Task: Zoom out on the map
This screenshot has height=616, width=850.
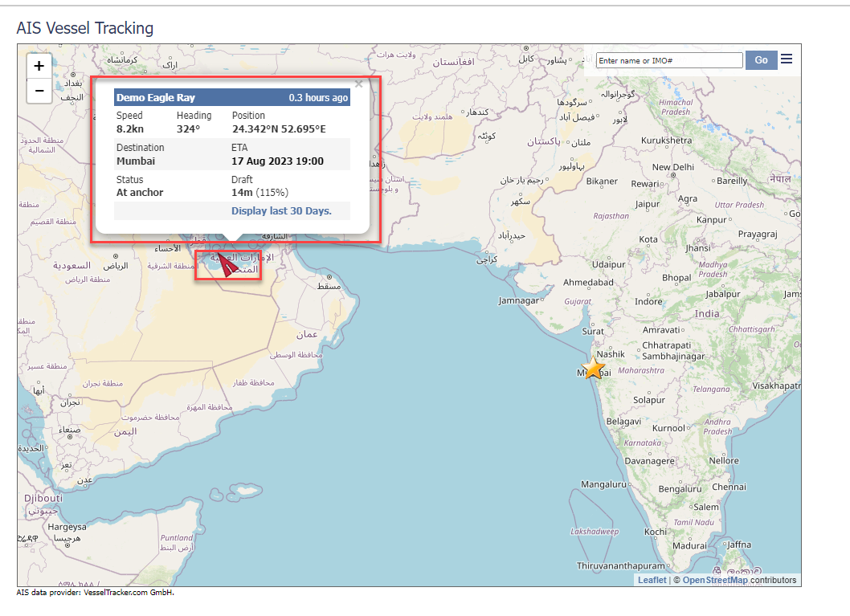Action: pyautogui.click(x=39, y=91)
